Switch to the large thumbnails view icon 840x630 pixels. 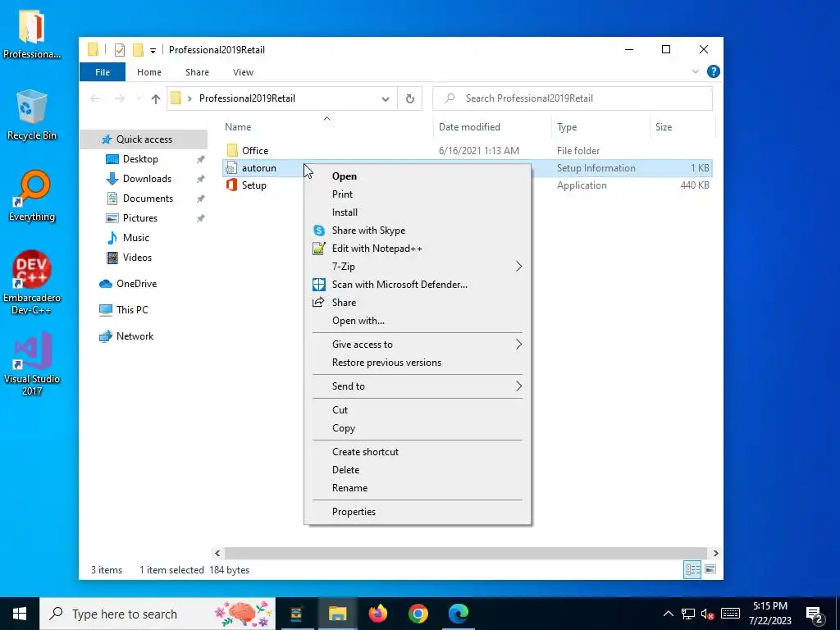tap(710, 569)
